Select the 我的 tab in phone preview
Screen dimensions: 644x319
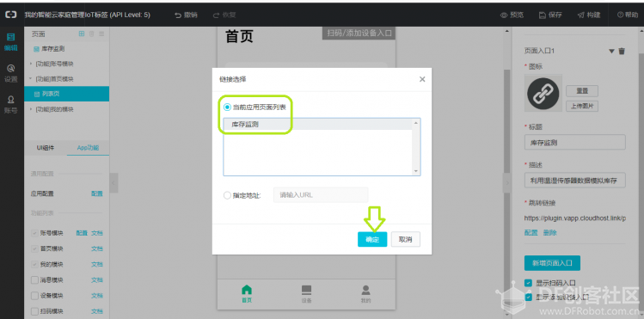pyautogui.click(x=365, y=294)
